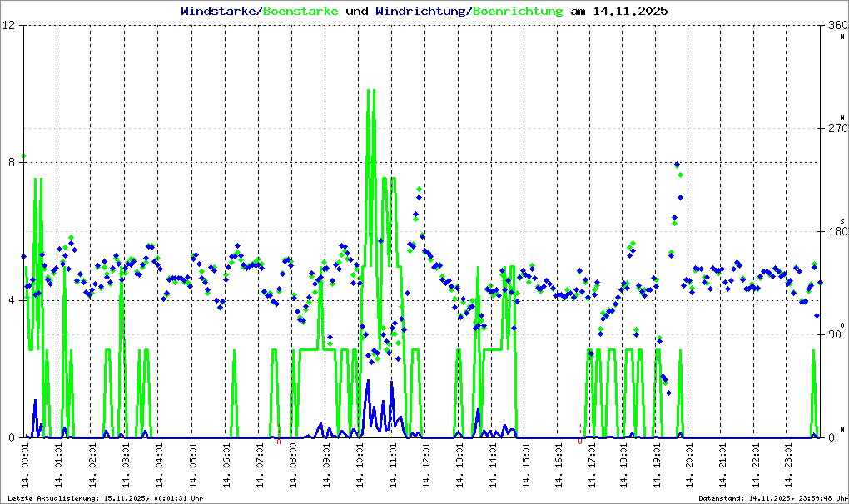Click the compass letter "S" above 180
This screenshot has width=849, height=504.
pos(842,220)
